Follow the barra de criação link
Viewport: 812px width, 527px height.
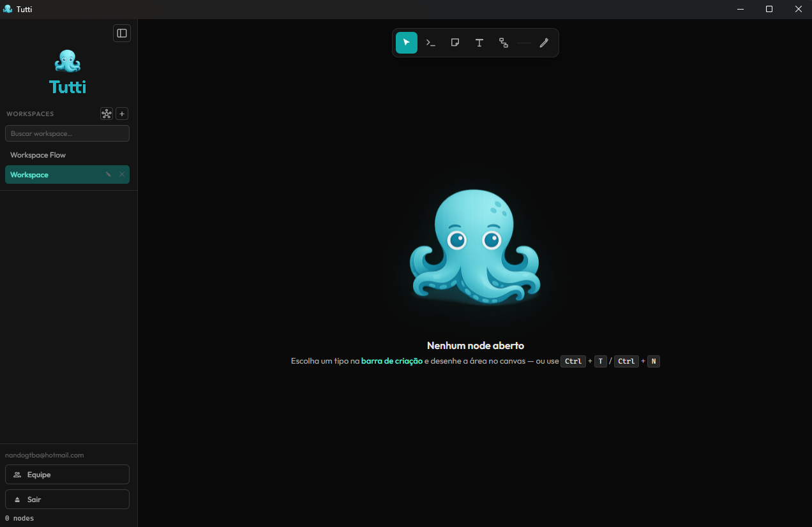[392, 361]
